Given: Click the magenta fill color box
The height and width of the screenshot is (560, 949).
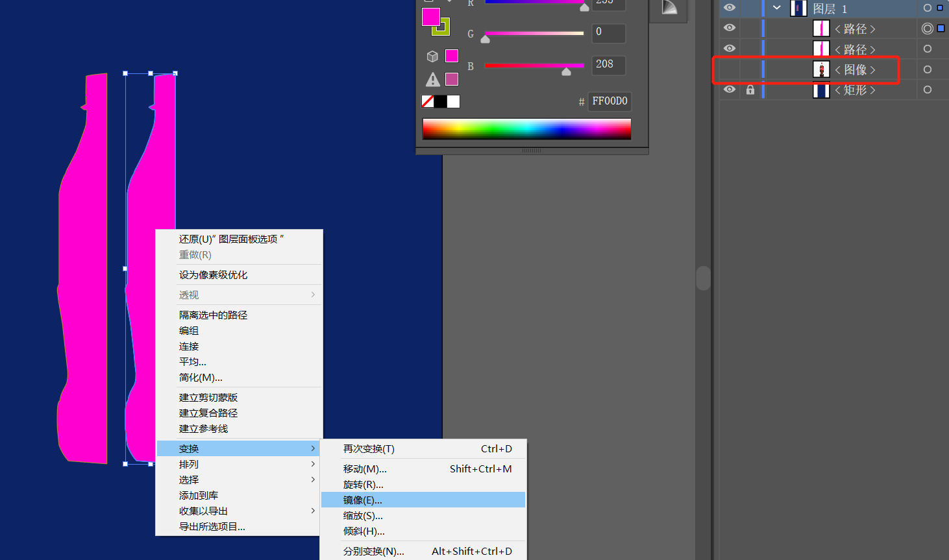Looking at the screenshot, I should (x=431, y=17).
